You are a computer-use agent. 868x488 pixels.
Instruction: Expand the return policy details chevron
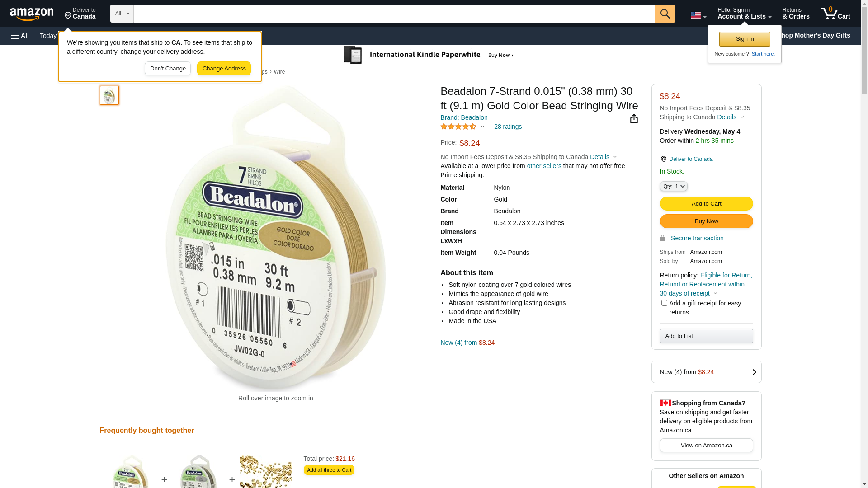tap(715, 294)
